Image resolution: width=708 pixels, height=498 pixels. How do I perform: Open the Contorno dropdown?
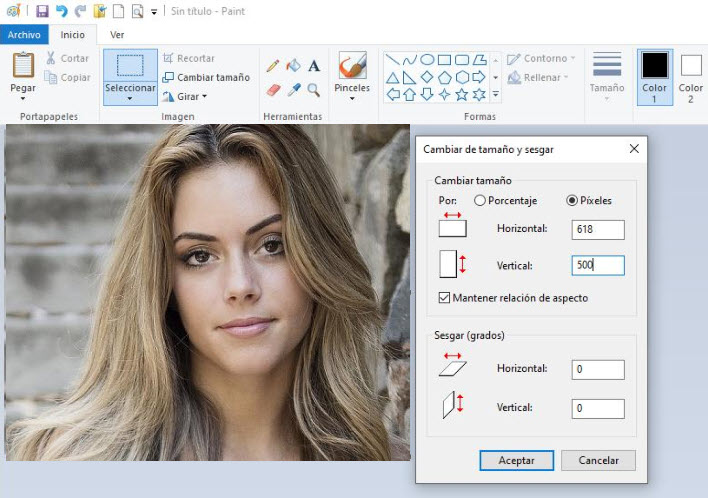pos(541,58)
